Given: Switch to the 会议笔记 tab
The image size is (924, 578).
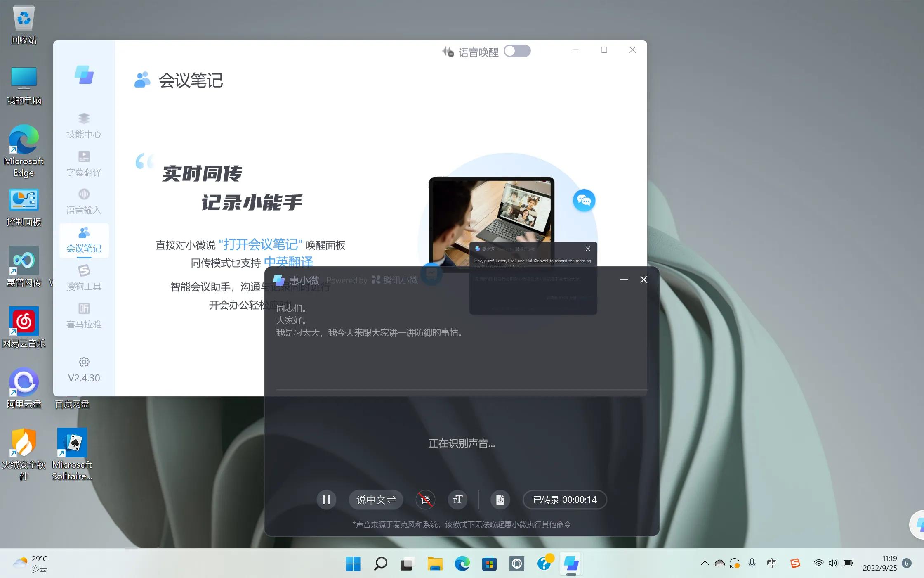Looking at the screenshot, I should click(x=83, y=240).
